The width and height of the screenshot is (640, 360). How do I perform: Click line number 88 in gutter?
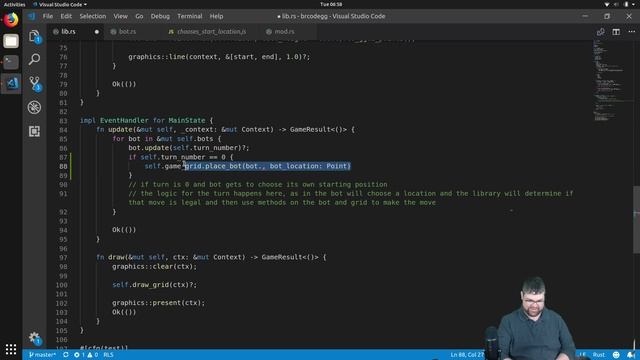(x=63, y=166)
